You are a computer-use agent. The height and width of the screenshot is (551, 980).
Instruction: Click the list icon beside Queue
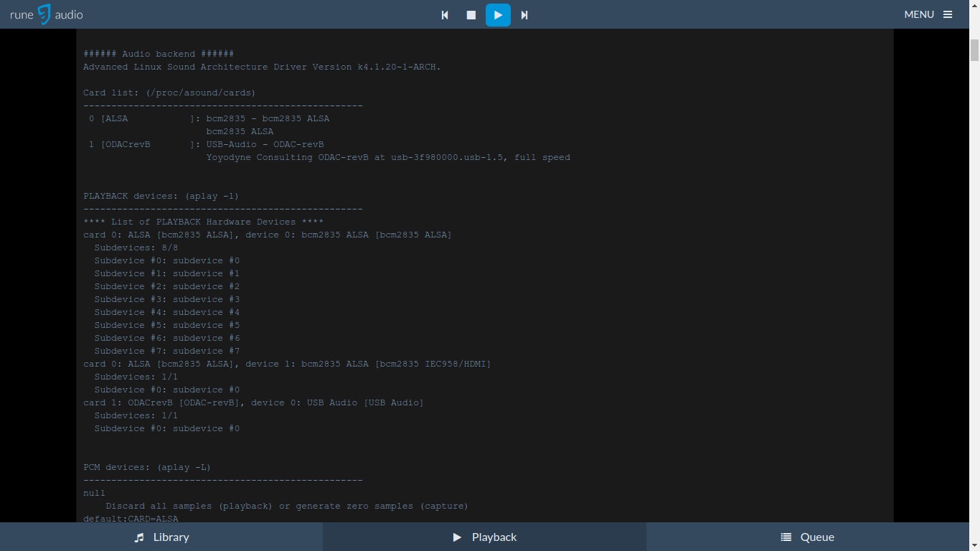coord(786,537)
